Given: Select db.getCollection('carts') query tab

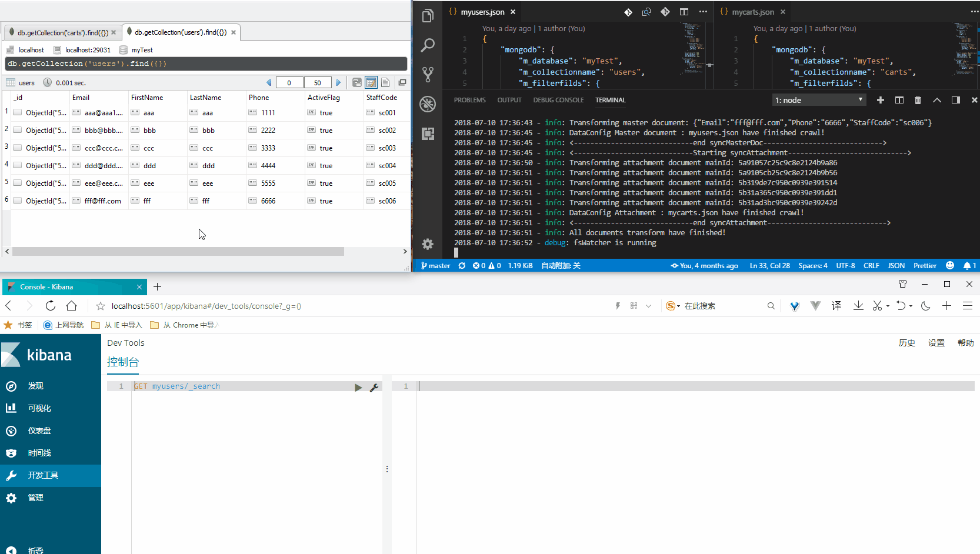Looking at the screenshot, I should click(62, 32).
